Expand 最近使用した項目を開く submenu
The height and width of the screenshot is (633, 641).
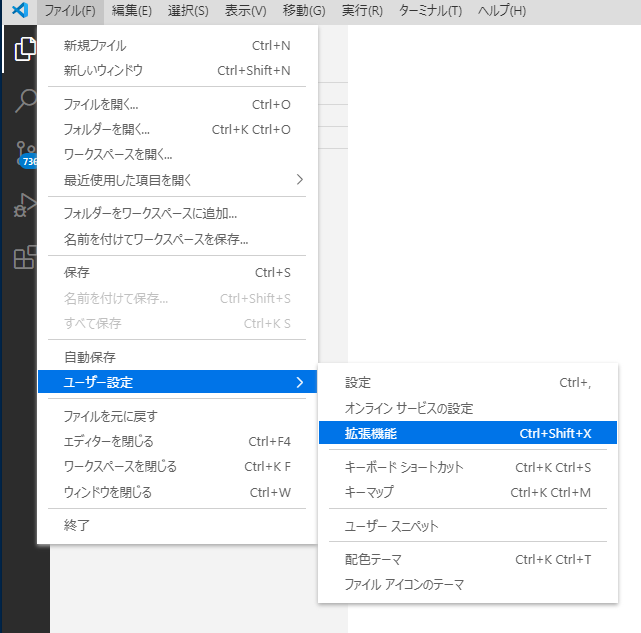[177, 180]
